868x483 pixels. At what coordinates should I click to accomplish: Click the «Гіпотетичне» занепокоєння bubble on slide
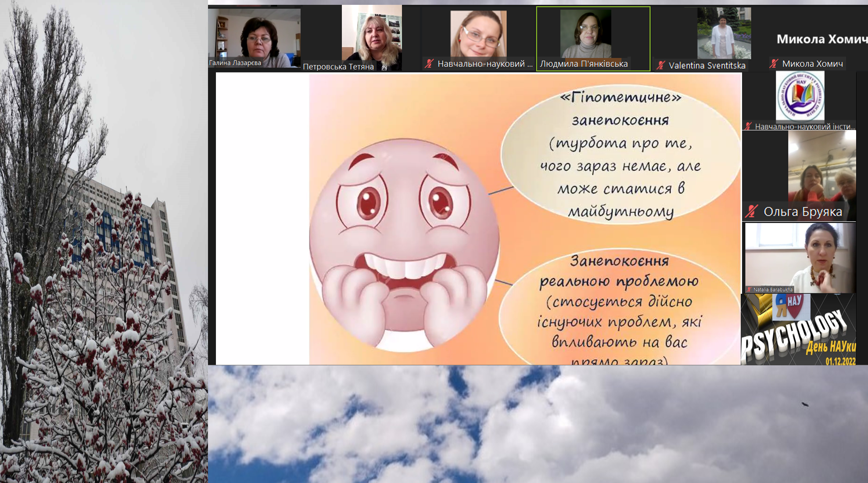click(x=620, y=154)
